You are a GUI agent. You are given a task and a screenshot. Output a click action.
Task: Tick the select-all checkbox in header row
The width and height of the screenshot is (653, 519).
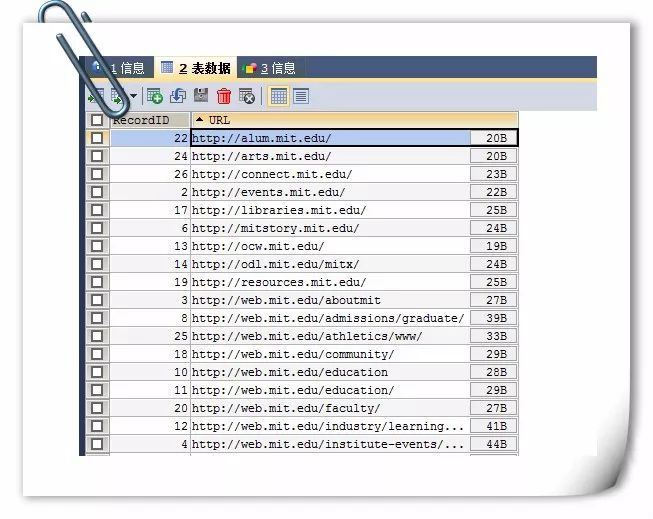[97, 120]
